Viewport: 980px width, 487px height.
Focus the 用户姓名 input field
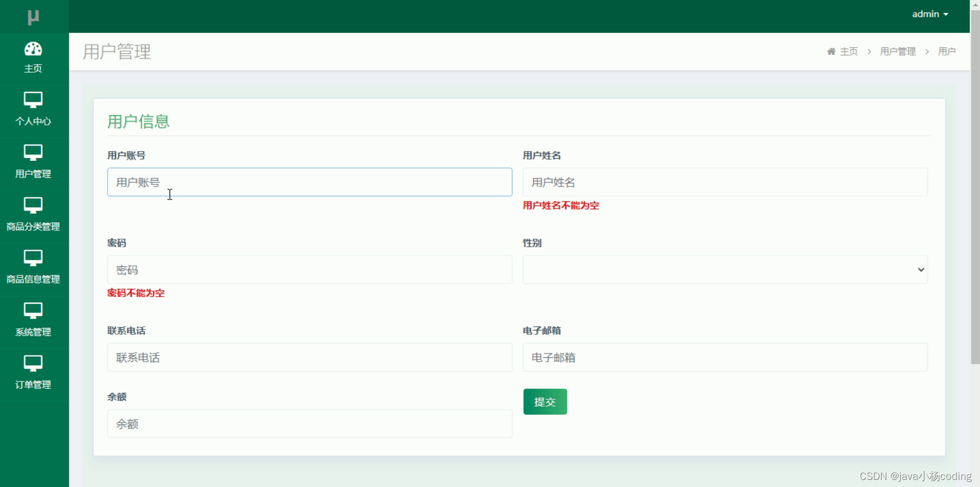pyautogui.click(x=725, y=182)
